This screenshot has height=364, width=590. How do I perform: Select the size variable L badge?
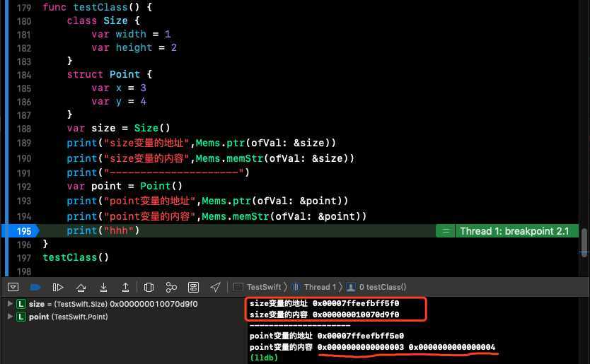point(21,304)
